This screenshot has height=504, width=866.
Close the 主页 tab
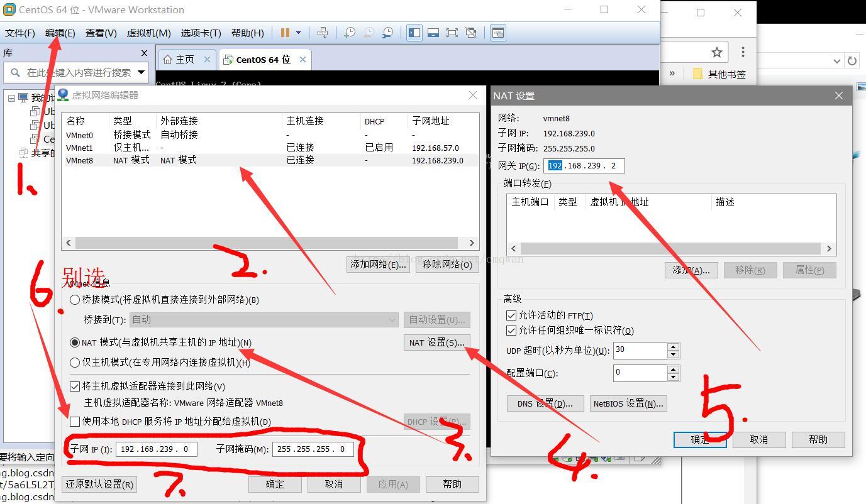tap(207, 59)
